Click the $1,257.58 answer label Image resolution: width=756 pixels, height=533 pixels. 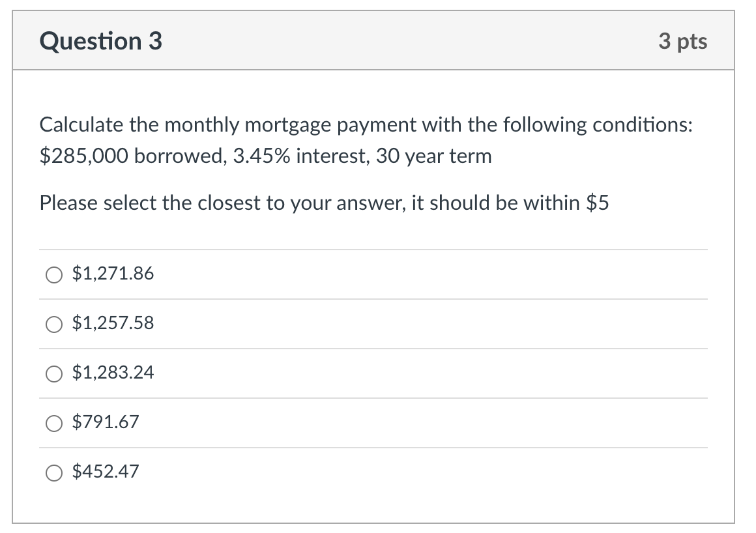112,324
